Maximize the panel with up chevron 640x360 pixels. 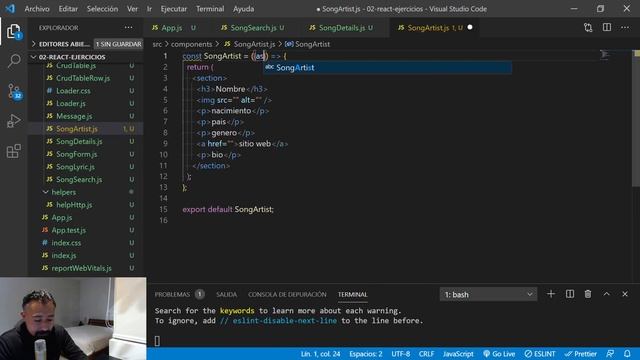tap(607, 294)
